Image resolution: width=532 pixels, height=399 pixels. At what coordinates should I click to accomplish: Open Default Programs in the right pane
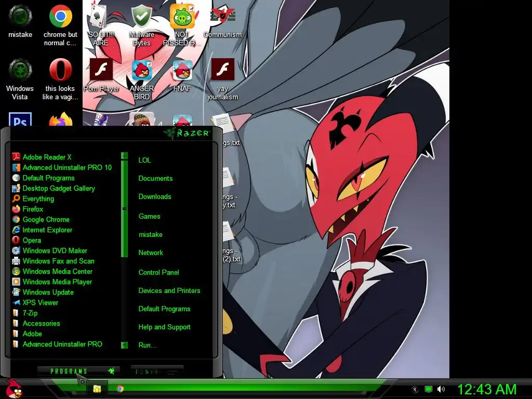pos(164,309)
